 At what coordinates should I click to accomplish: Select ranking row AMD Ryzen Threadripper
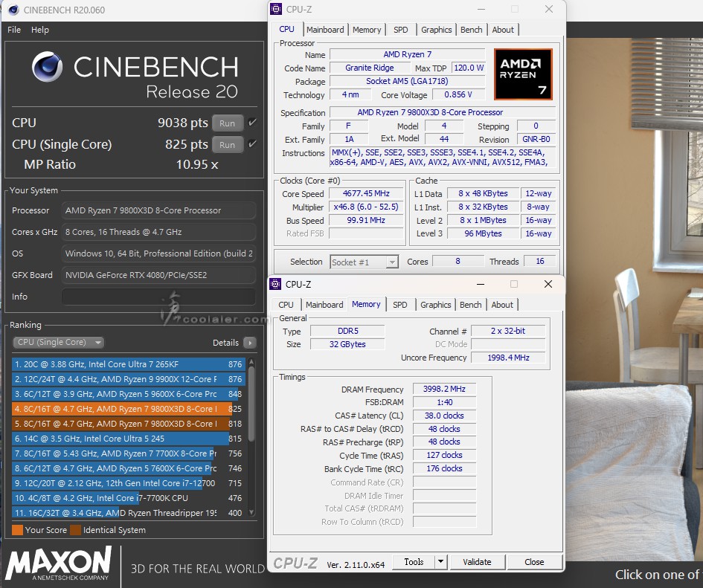pos(129,513)
